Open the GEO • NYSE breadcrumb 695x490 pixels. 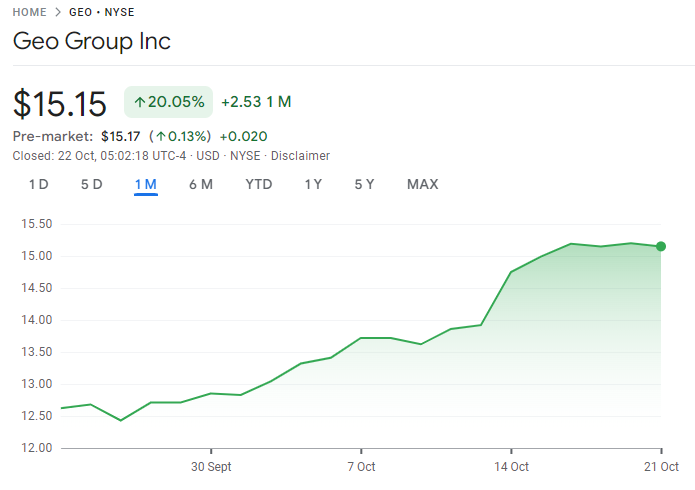coord(101,12)
